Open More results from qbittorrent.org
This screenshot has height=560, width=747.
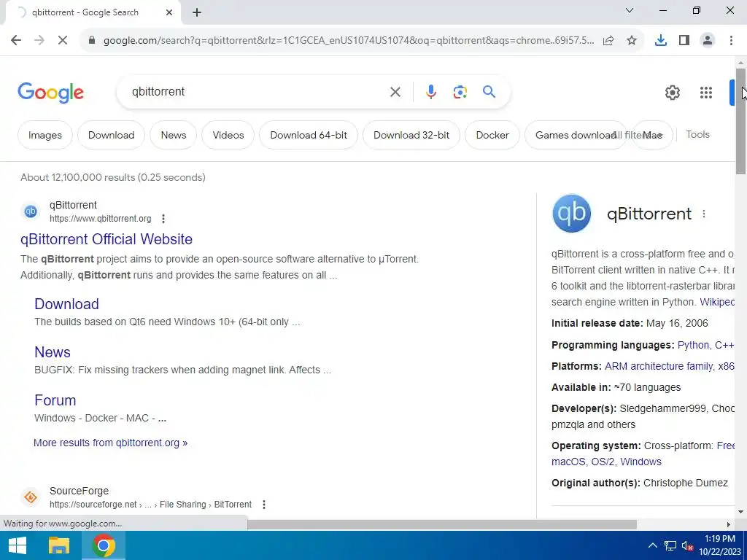111,443
